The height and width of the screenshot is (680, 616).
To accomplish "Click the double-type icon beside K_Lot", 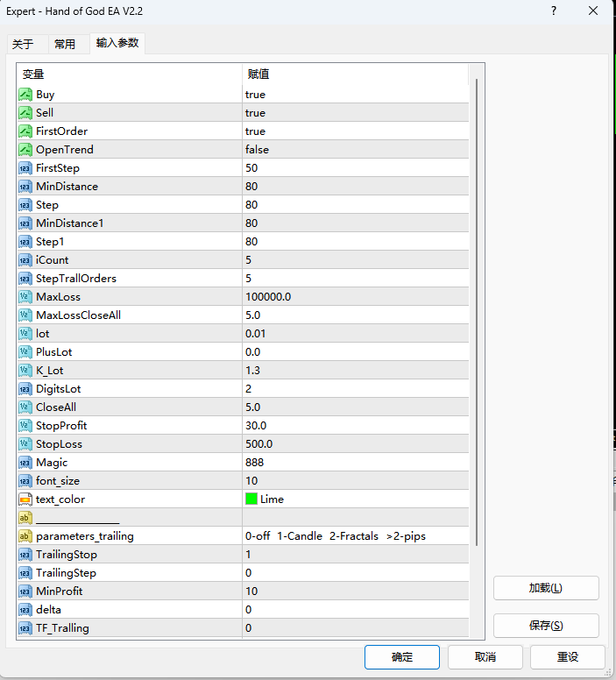I will tap(25, 371).
